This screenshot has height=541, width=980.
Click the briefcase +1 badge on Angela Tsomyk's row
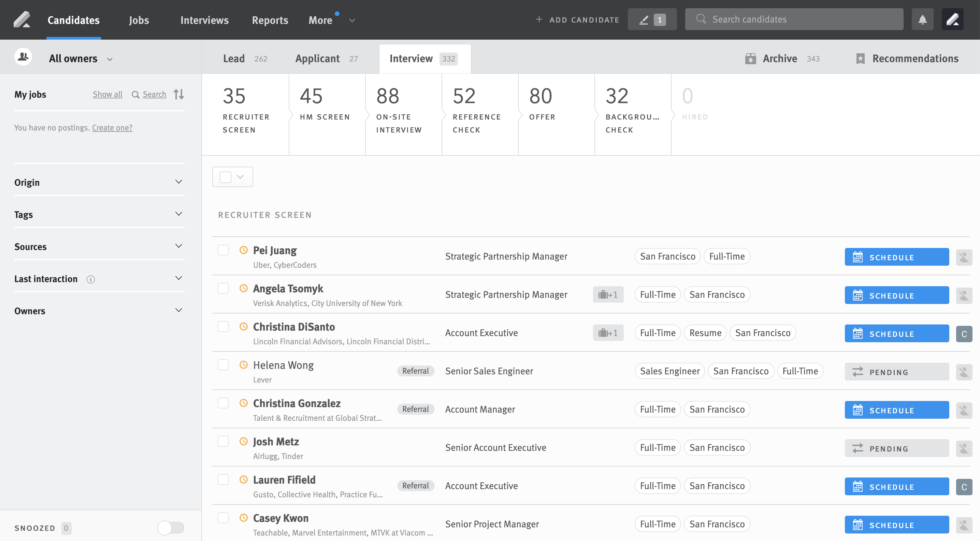(x=608, y=294)
